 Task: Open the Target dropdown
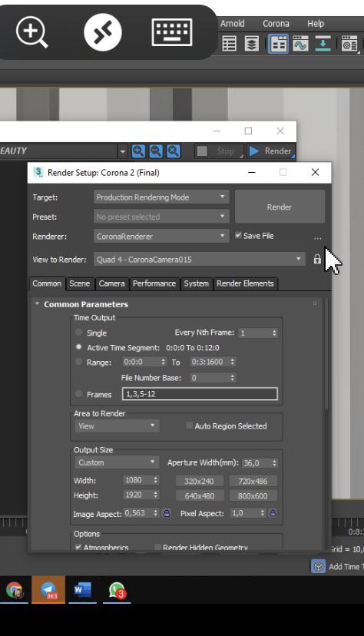tap(161, 197)
